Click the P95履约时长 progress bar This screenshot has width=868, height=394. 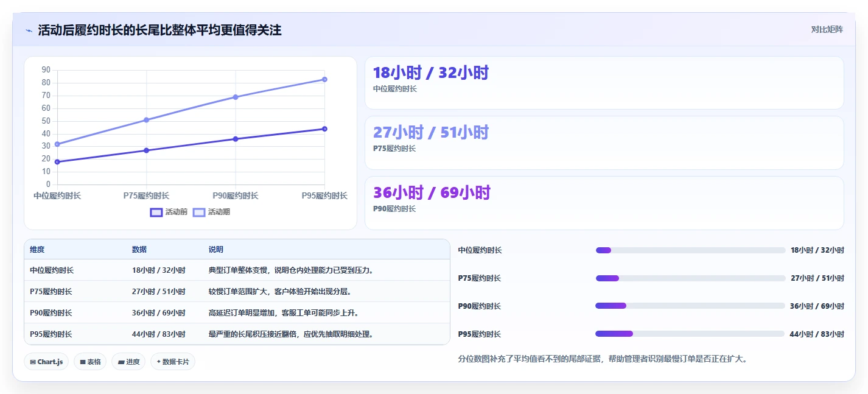pos(690,334)
